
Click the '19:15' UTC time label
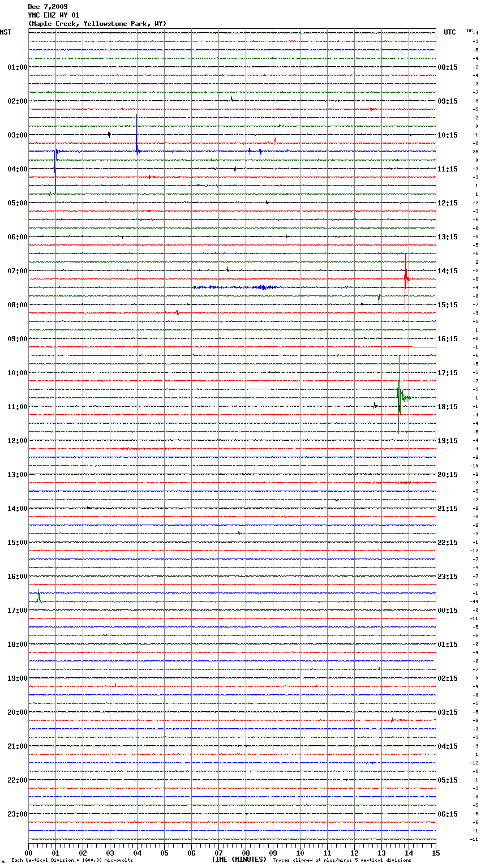point(448,441)
